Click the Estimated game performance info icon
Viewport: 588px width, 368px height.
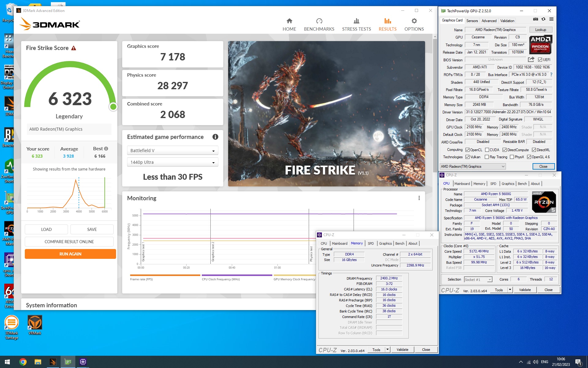(x=215, y=137)
